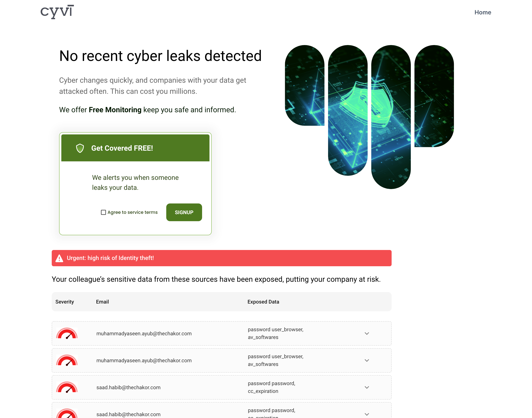
Task: Open the Home navigation link
Action: pos(482,12)
